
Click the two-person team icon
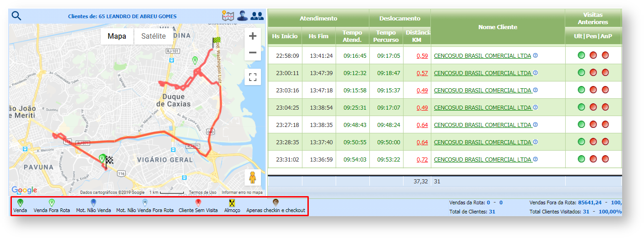pos(257,16)
